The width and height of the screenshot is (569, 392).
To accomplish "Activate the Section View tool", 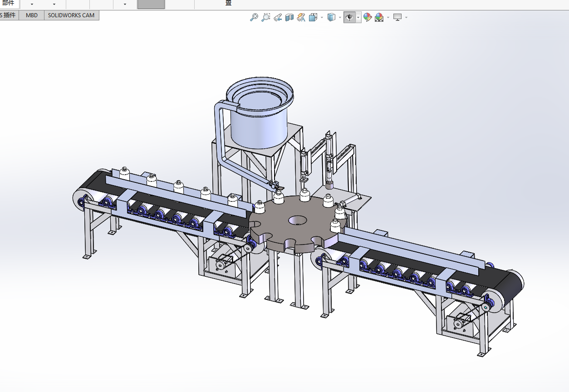I will coord(289,17).
